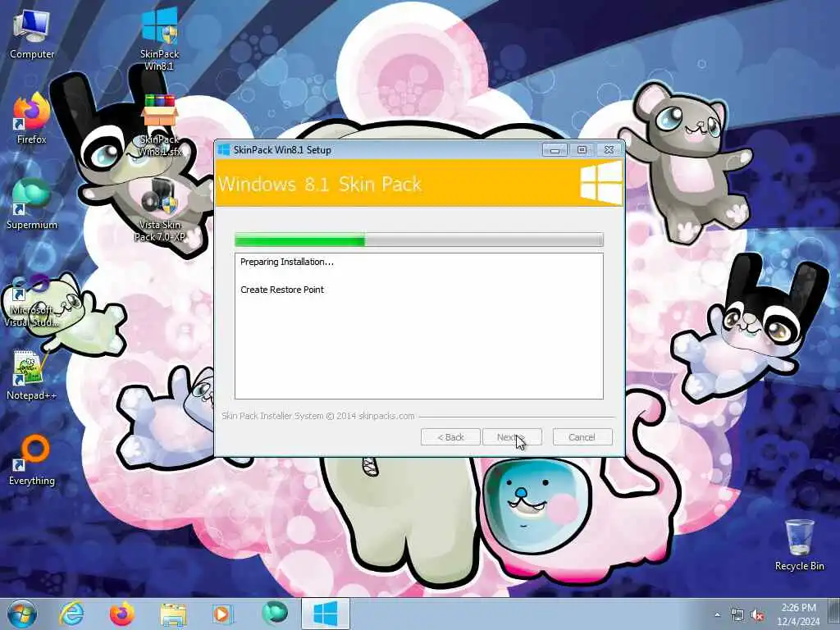Click the setup title bar Windows icon

224,149
